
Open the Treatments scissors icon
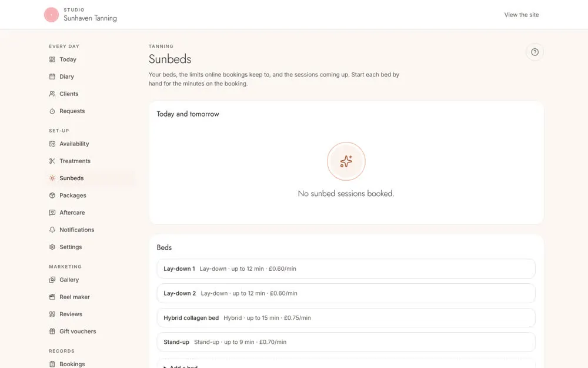point(52,161)
